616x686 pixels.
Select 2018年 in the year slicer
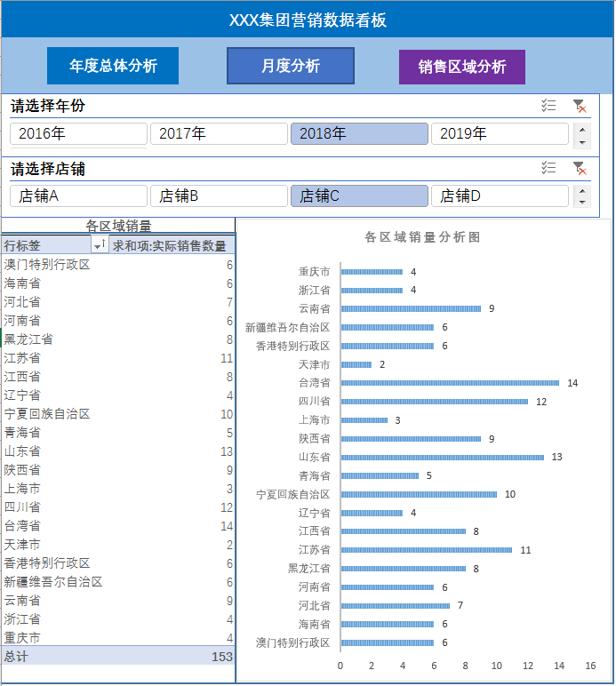(359, 133)
